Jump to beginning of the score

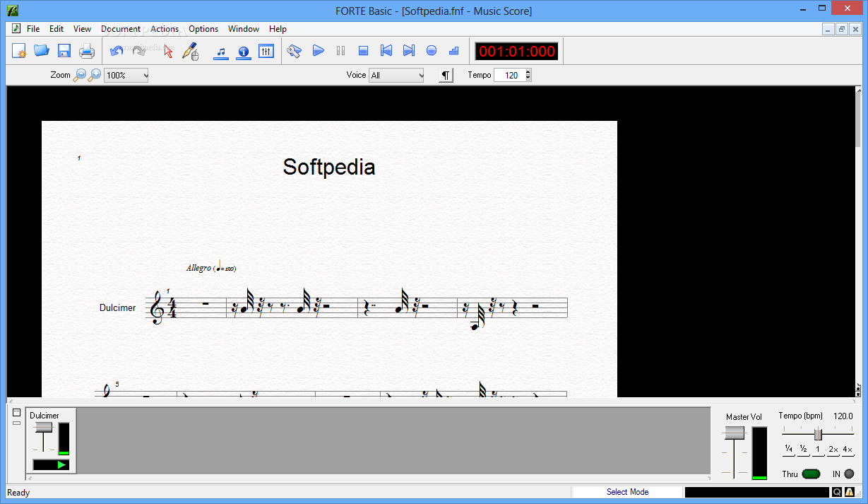[386, 51]
